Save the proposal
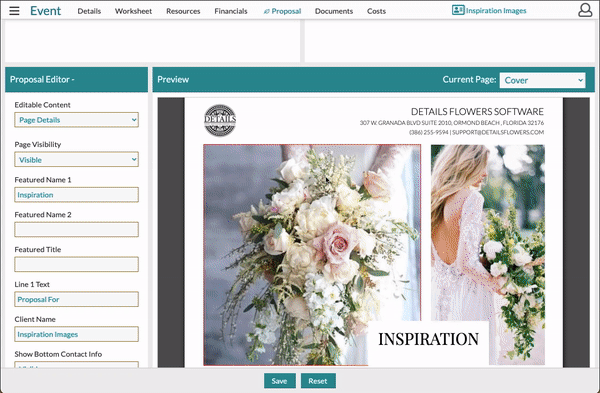The width and height of the screenshot is (600, 393). pyautogui.click(x=279, y=381)
